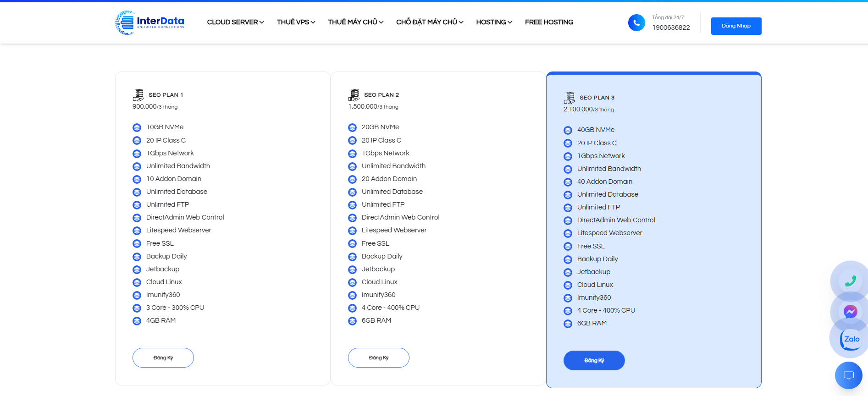
Task: Open the green phone call widget
Action: (x=850, y=280)
